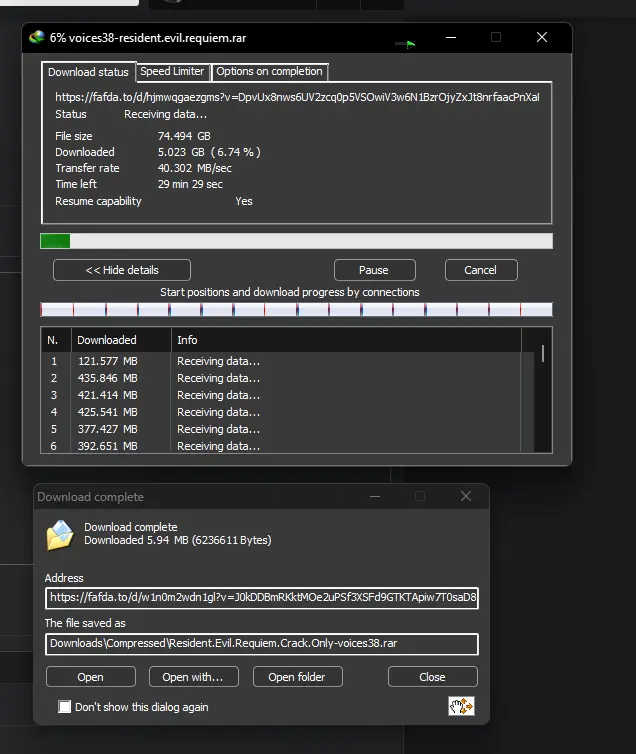
Task: Close the 6% download progress window
Action: 542,38
